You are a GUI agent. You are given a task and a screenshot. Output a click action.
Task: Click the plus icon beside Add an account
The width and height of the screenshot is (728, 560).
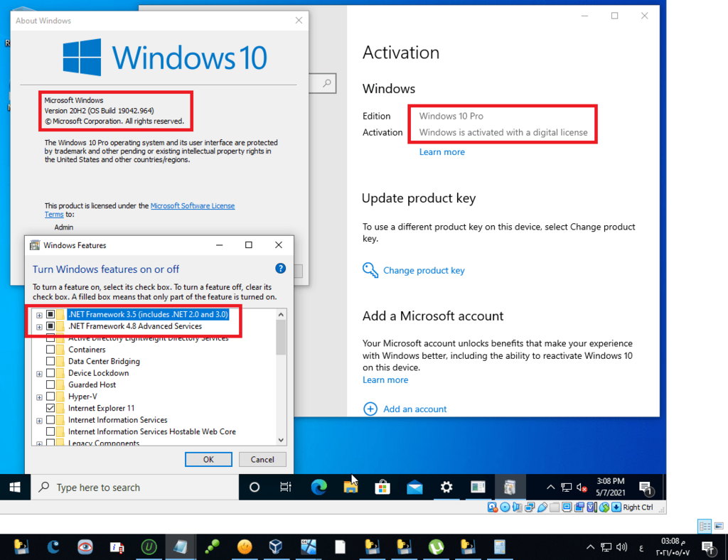pyautogui.click(x=370, y=409)
